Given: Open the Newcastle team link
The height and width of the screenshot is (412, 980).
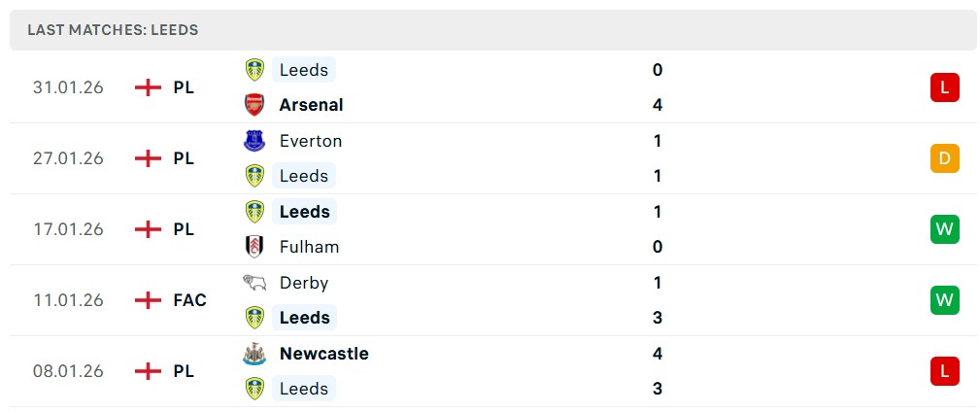Looking at the screenshot, I should click(323, 354).
